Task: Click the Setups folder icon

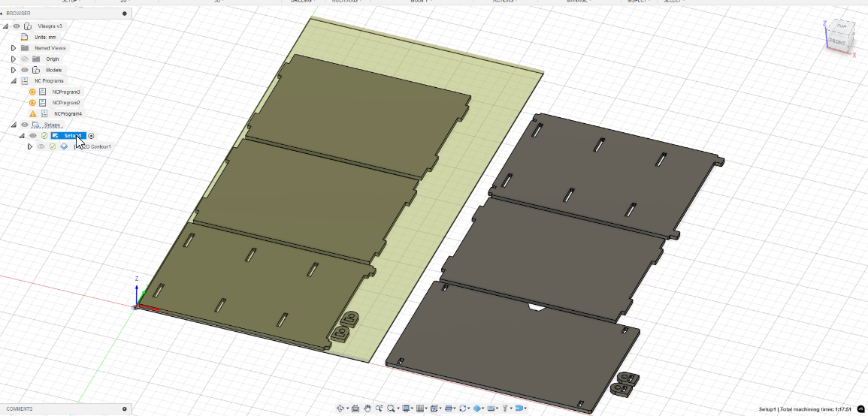Action: (36, 125)
